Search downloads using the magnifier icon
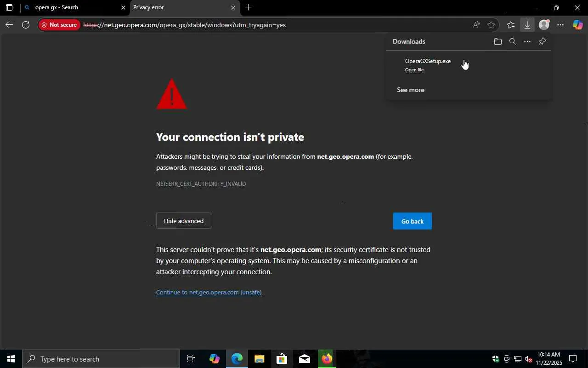This screenshot has height=368, width=588. coord(513,41)
